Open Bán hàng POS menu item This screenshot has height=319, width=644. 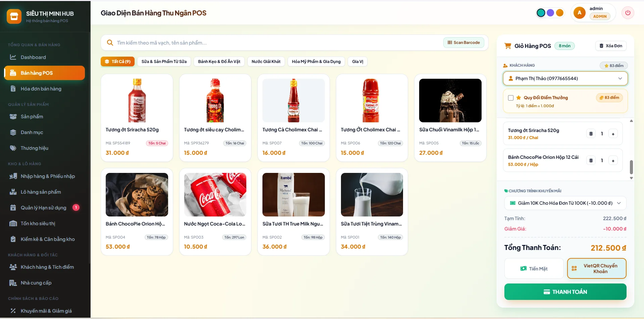44,73
